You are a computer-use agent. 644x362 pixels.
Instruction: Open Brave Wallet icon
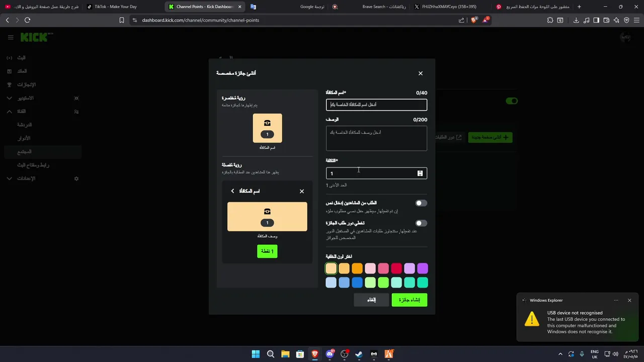606,20
